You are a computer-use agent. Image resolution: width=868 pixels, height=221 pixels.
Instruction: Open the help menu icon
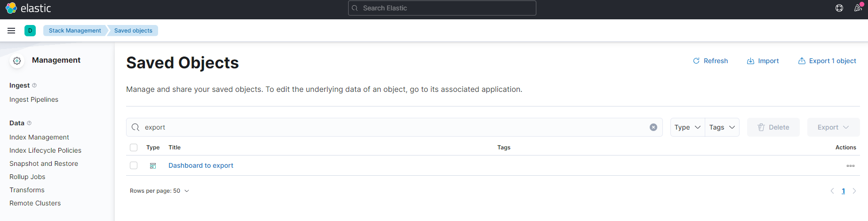click(839, 8)
